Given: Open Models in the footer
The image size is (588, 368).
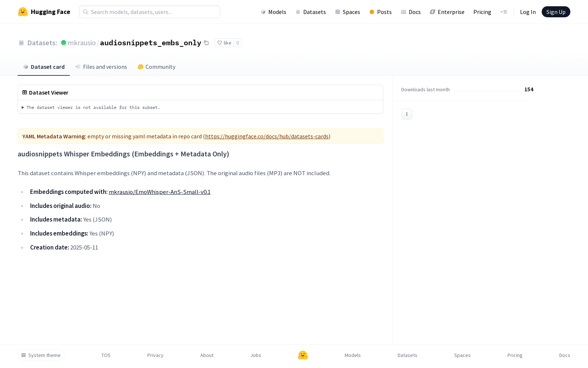Looking at the screenshot, I should 353,355.
